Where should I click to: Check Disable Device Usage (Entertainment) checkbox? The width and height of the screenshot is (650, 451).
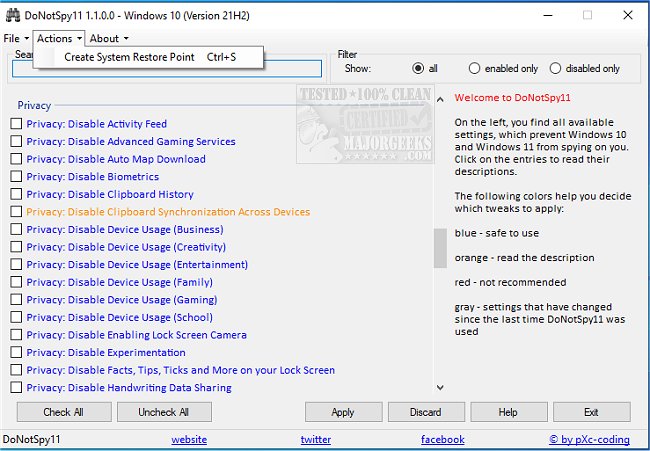[16, 264]
